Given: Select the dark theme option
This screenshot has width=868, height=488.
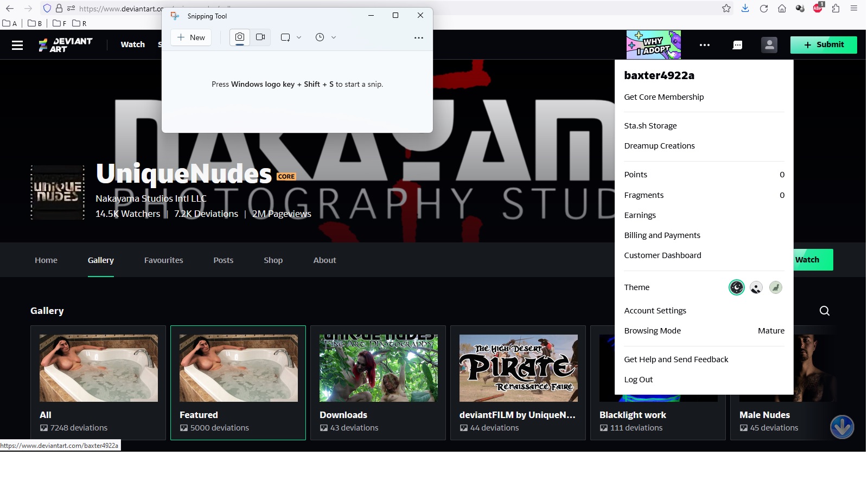Looking at the screenshot, I should (x=736, y=287).
